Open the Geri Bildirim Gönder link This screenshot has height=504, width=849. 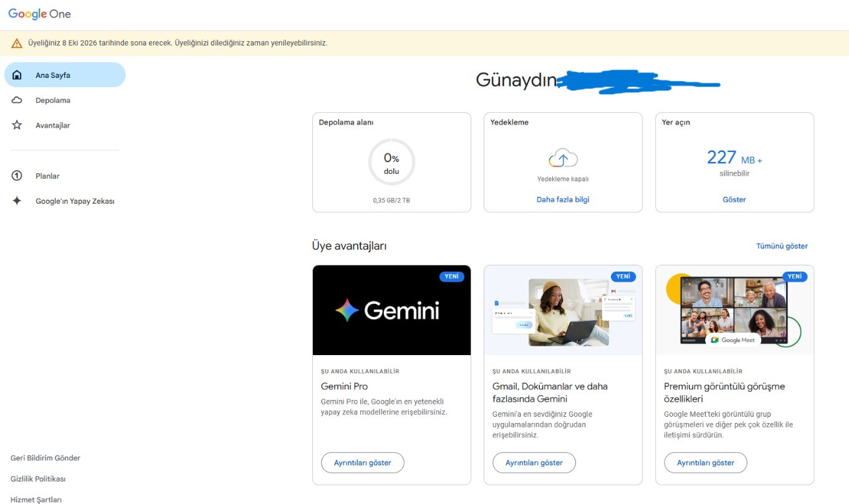[x=46, y=458]
